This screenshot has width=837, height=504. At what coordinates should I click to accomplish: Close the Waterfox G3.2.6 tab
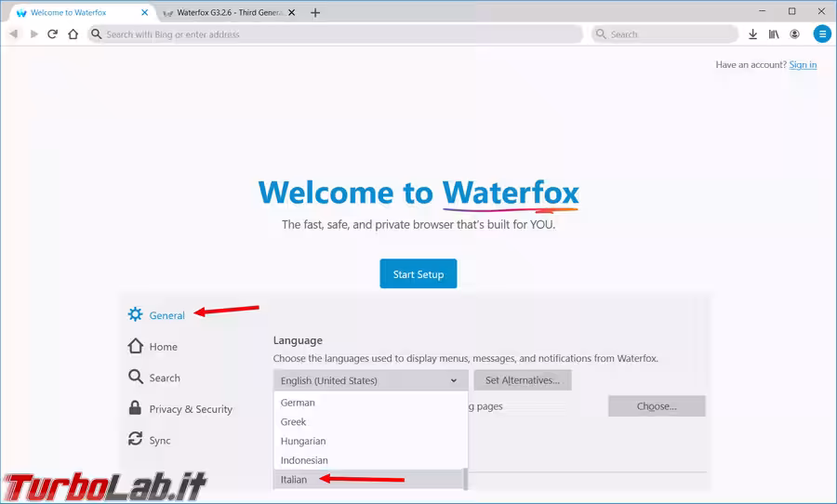[291, 12]
